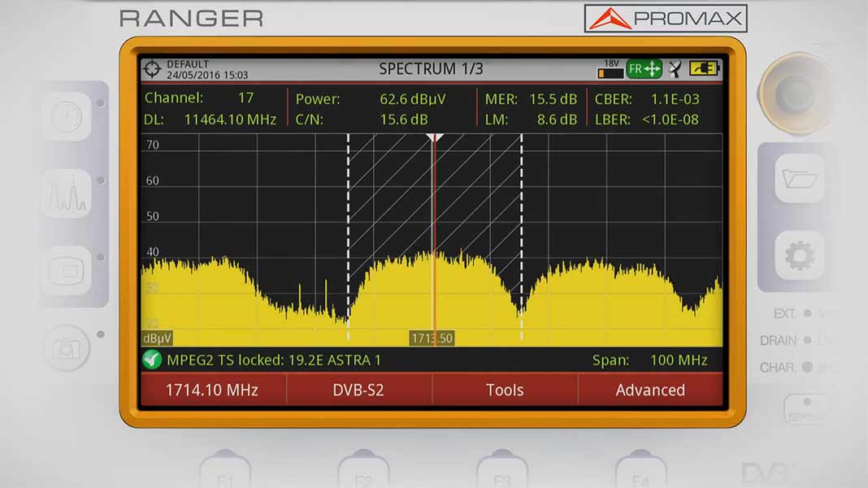The width and height of the screenshot is (868, 488).
Task: Tap the green MPEG2 TS locked checkmark
Action: [152, 360]
